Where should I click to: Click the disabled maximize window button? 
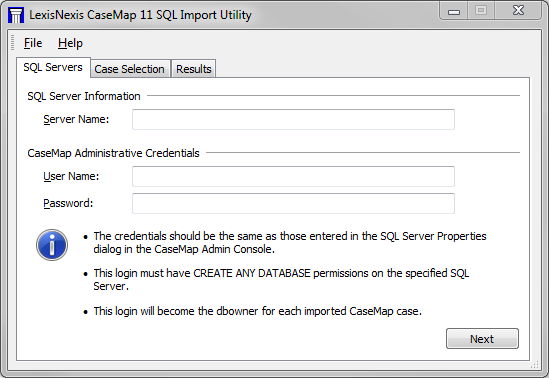tap(481, 10)
